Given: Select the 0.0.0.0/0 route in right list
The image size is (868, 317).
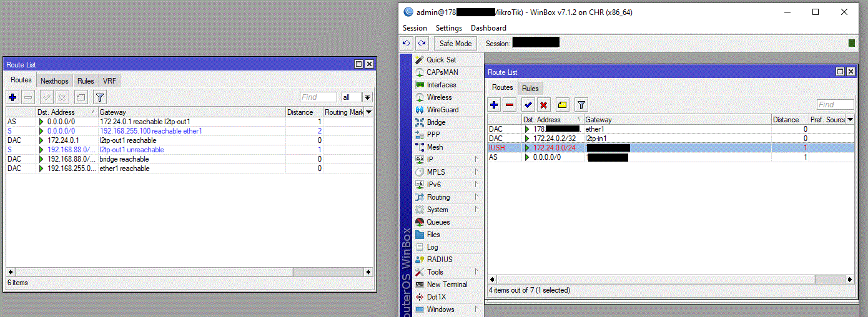Looking at the screenshot, I should (671, 157).
